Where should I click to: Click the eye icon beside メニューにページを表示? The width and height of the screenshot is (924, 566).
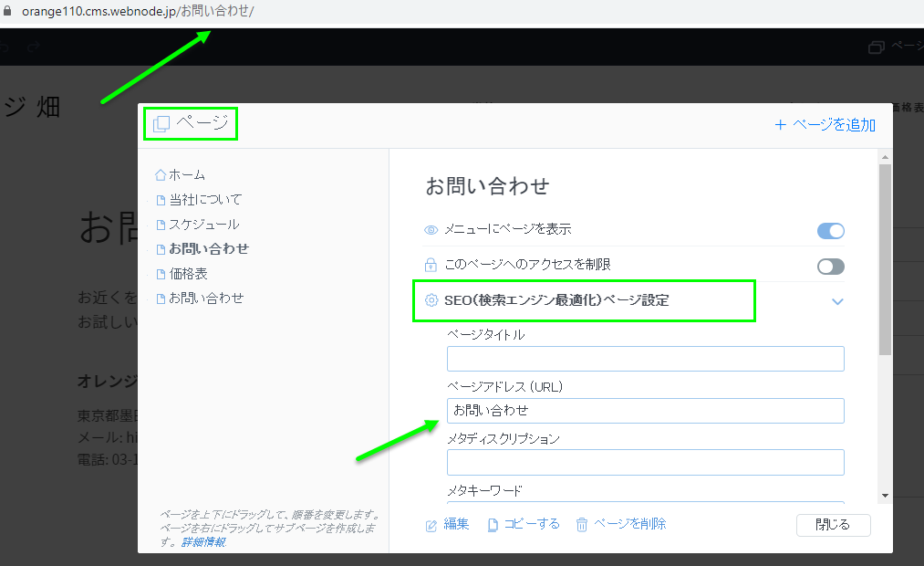(x=431, y=230)
